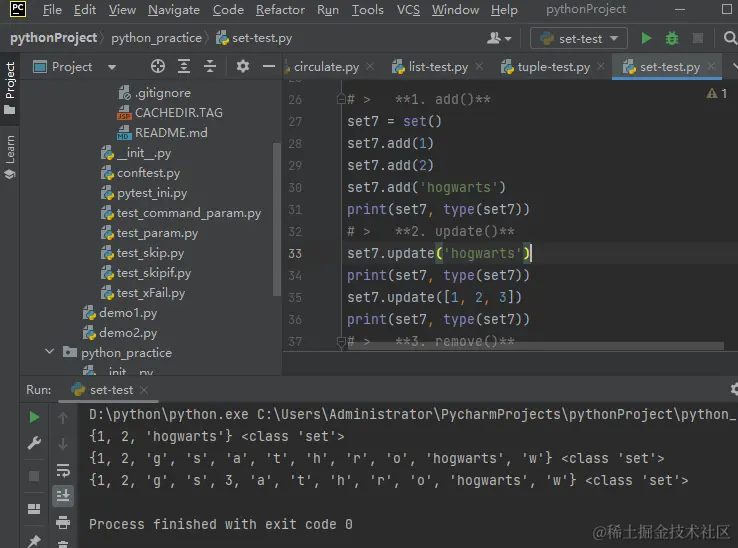This screenshot has width=738, height=548.
Task: Open the Code menu
Action: click(228, 9)
